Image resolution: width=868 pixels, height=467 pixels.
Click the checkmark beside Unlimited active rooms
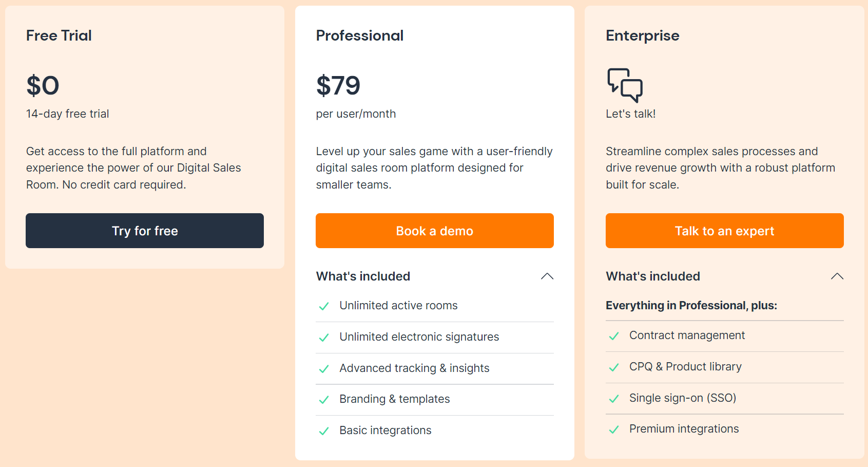[x=324, y=306]
